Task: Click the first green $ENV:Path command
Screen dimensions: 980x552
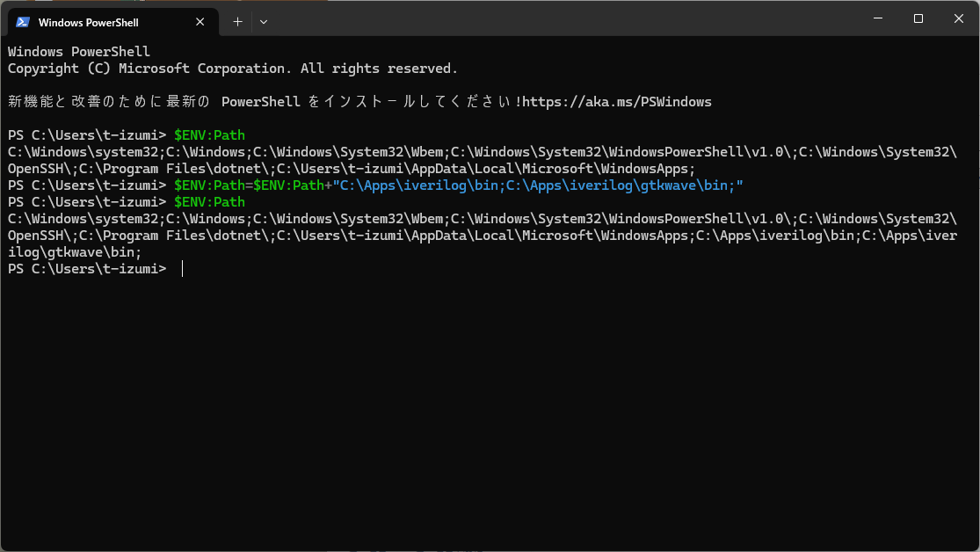Action: (209, 135)
